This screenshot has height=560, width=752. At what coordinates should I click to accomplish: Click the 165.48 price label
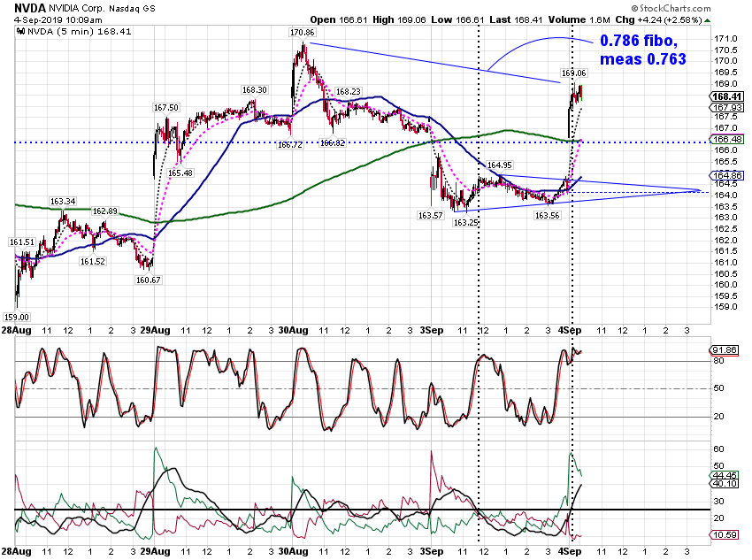pyautogui.click(x=180, y=173)
